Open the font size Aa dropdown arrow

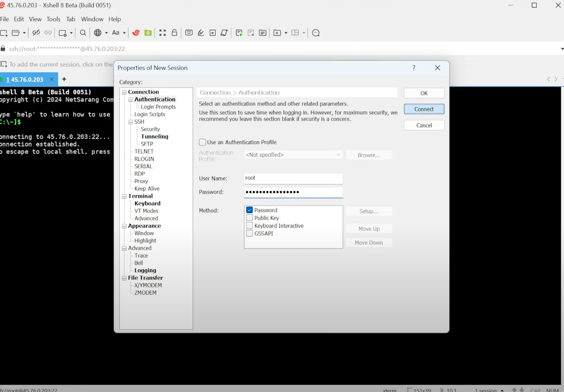(x=125, y=32)
